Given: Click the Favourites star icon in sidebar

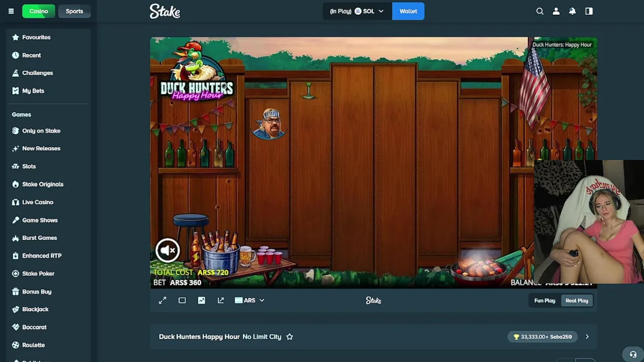Looking at the screenshot, I should click(x=16, y=37).
